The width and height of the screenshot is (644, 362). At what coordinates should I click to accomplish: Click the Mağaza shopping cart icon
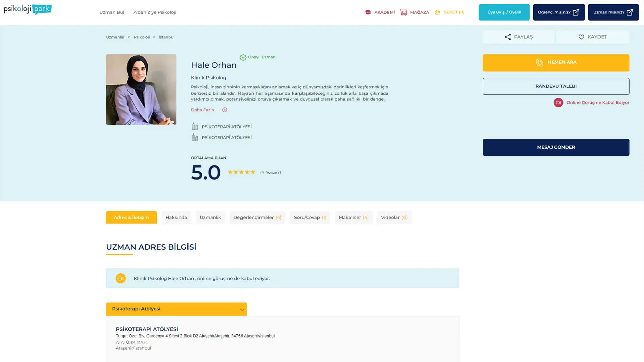point(403,12)
